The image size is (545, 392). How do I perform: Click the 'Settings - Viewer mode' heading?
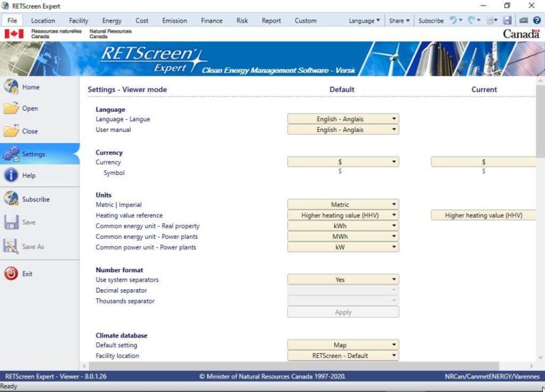127,89
